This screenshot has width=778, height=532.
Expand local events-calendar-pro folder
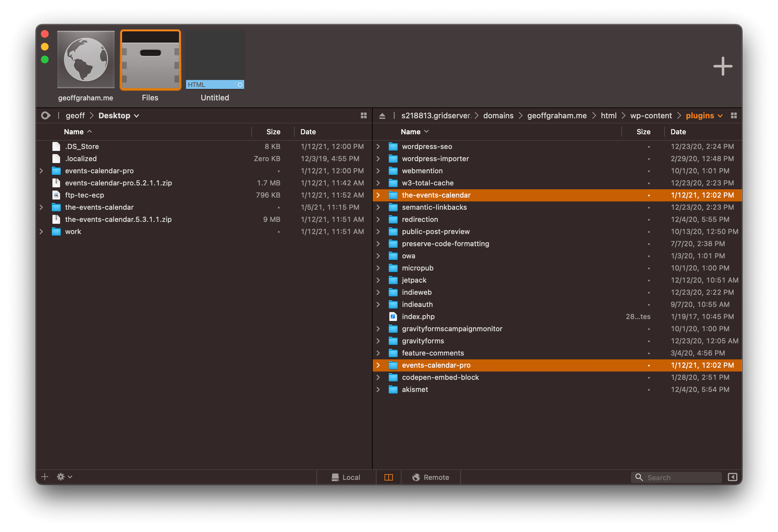tap(41, 171)
